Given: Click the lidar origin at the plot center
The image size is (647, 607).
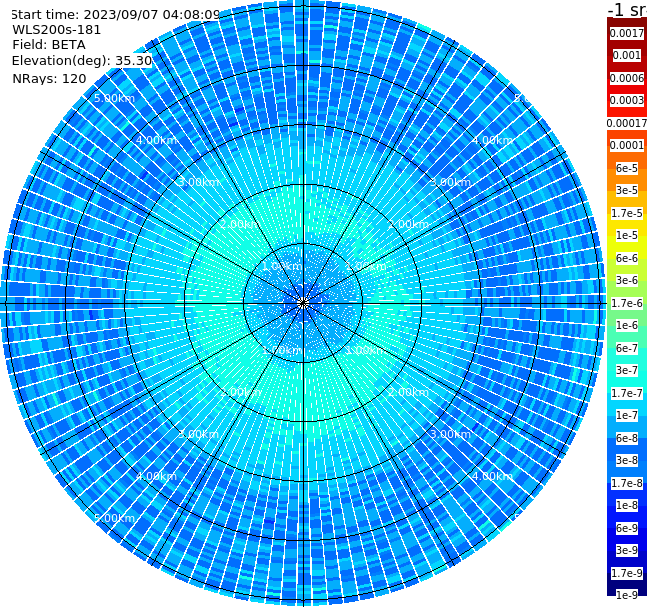Looking at the screenshot, I should pyautogui.click(x=303, y=303).
